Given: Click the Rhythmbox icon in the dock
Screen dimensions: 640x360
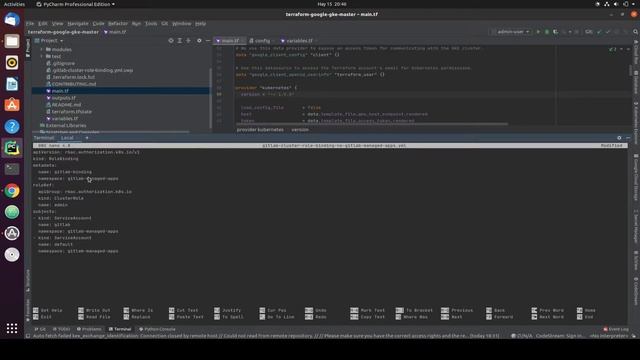Looking at the screenshot, I should (12, 62).
